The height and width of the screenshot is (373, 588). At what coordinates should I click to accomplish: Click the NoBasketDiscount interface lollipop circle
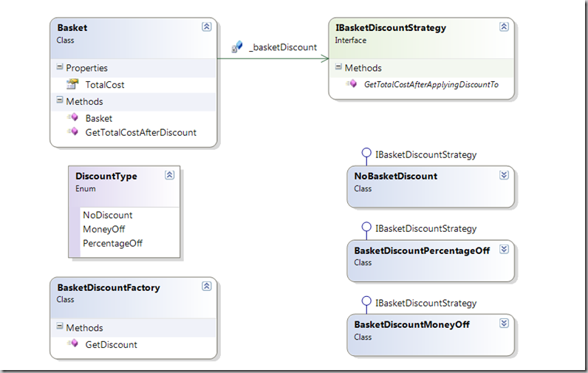365,154
